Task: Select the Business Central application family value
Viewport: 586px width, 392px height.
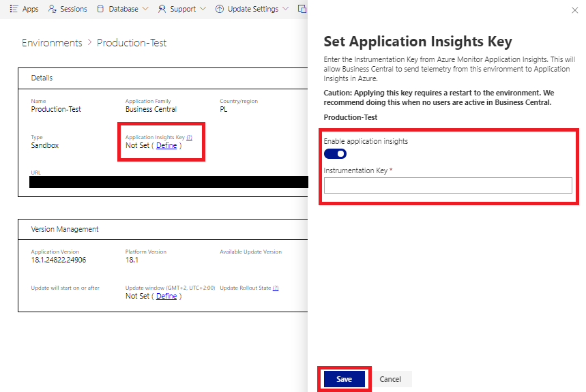Action: tap(151, 109)
